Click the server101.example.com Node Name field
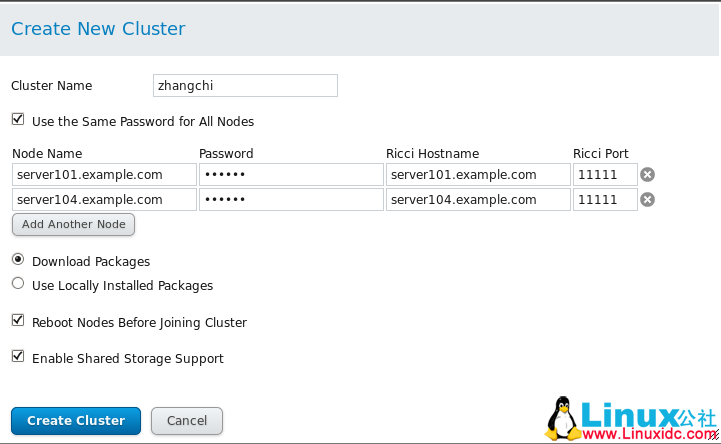The height and width of the screenshot is (444, 721). point(104,175)
